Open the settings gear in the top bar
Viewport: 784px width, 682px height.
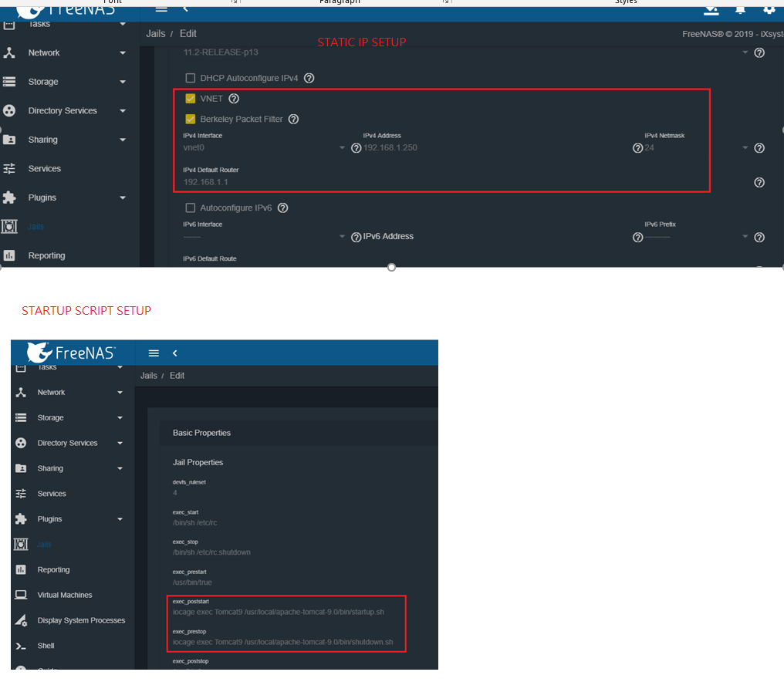point(769,9)
